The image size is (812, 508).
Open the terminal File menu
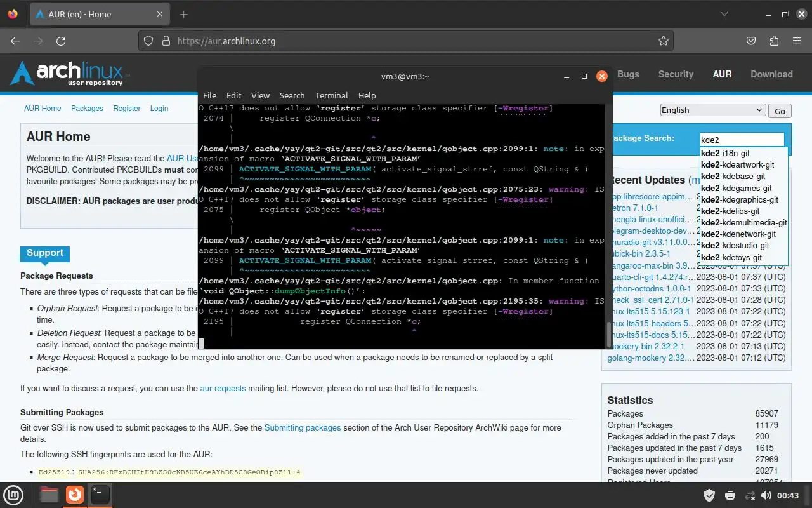pos(209,95)
